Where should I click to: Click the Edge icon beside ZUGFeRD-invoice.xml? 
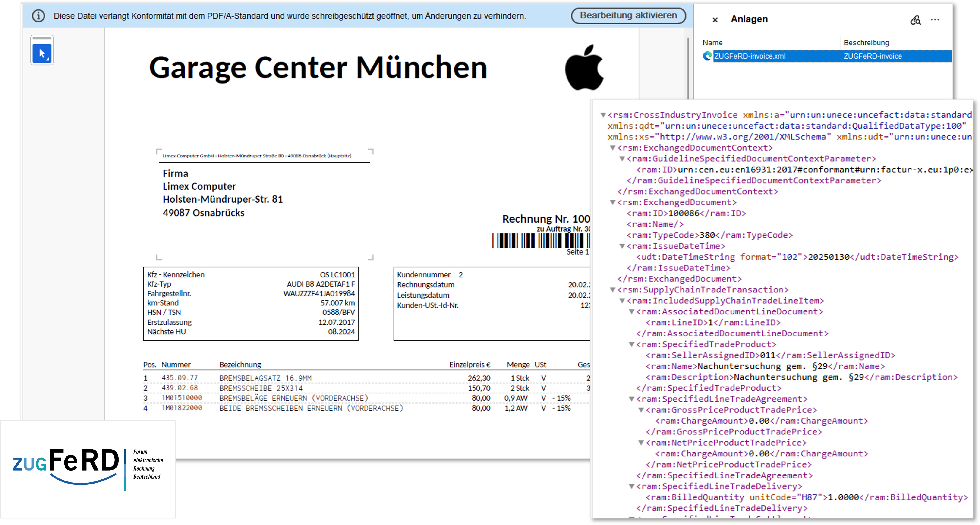coord(707,56)
